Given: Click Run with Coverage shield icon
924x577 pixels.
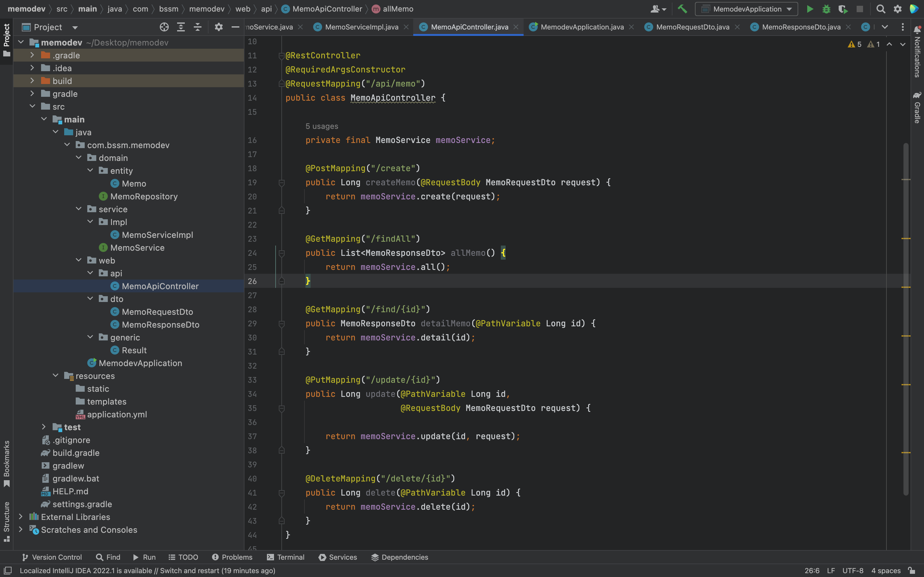Looking at the screenshot, I should 843,9.
